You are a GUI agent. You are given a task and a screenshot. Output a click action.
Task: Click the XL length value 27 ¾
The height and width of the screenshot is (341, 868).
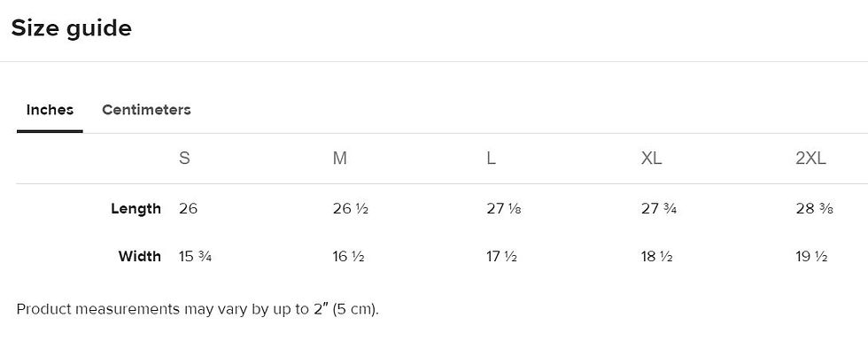pyautogui.click(x=659, y=209)
